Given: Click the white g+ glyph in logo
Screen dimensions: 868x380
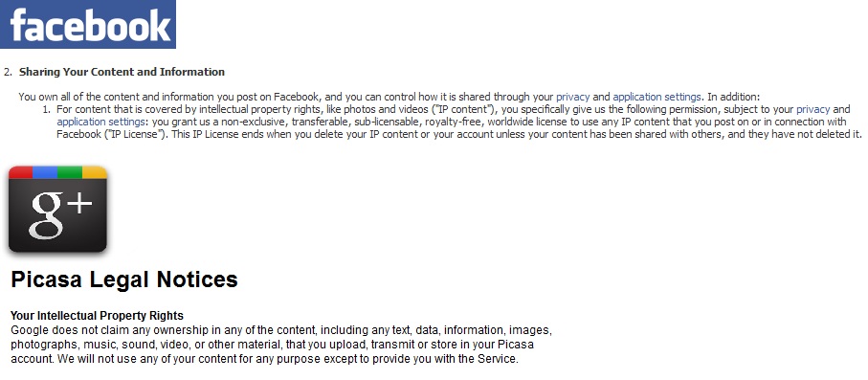Looking at the screenshot, I should pyautogui.click(x=61, y=215).
